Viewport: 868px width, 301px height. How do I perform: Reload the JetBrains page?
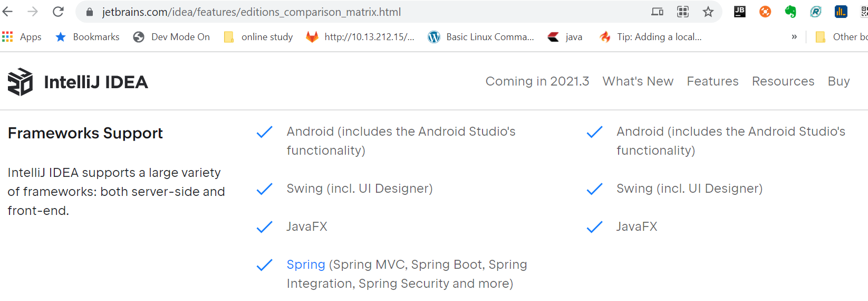[58, 12]
